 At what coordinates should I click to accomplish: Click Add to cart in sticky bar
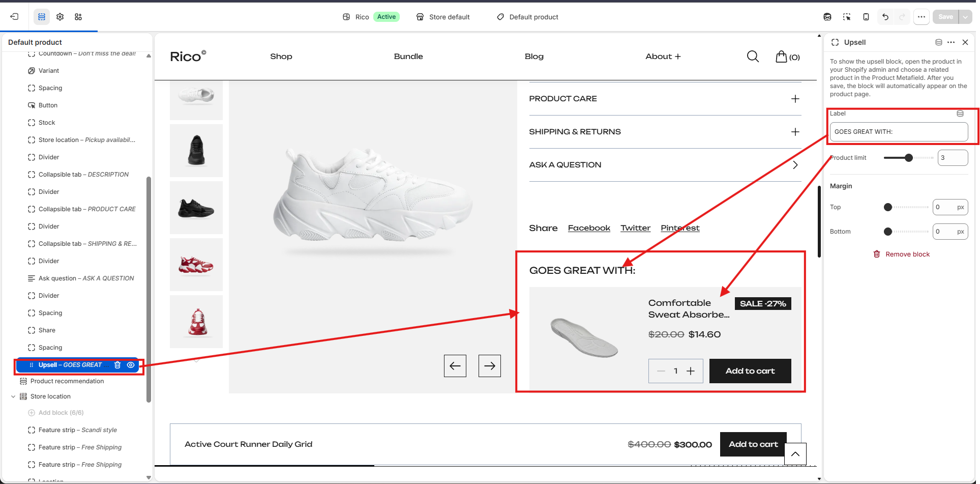click(x=753, y=444)
